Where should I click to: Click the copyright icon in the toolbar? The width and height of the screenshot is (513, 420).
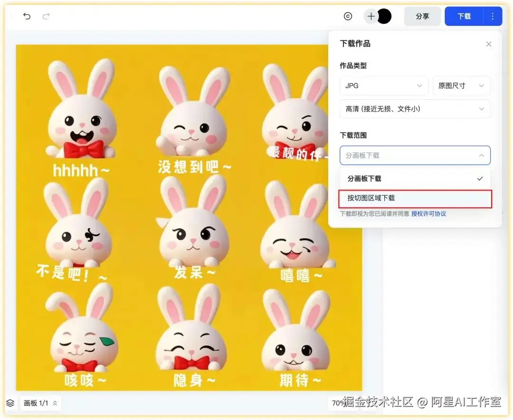(348, 16)
